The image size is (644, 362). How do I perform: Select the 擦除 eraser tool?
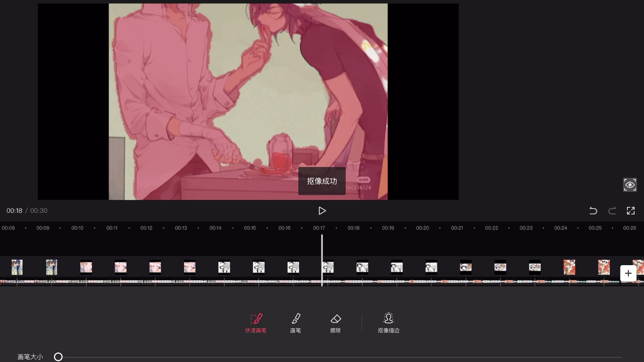(335, 323)
